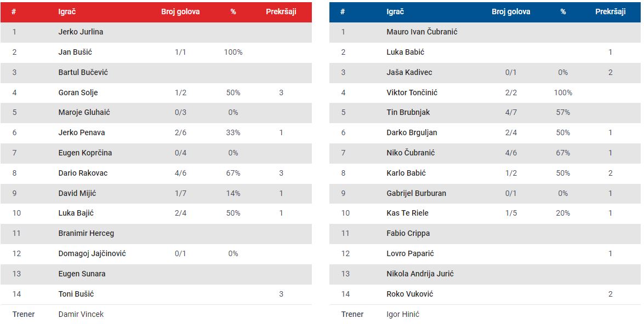644x324 pixels.
Task: Click Prekršaji header in blue table
Action: 611,12
